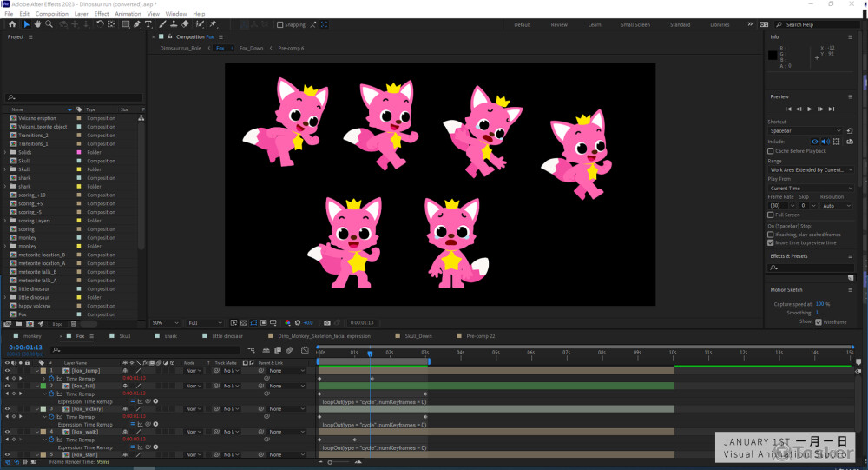The image size is (868, 470).
Task: Check Cache Before Playback option
Action: click(771, 151)
